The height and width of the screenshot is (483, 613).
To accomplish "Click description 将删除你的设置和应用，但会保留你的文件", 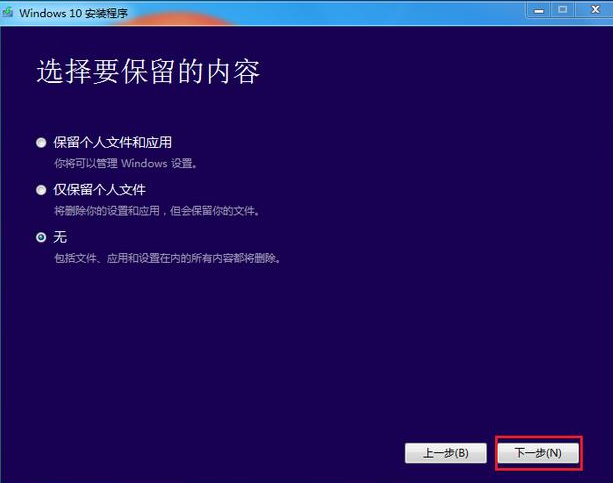I will [155, 211].
